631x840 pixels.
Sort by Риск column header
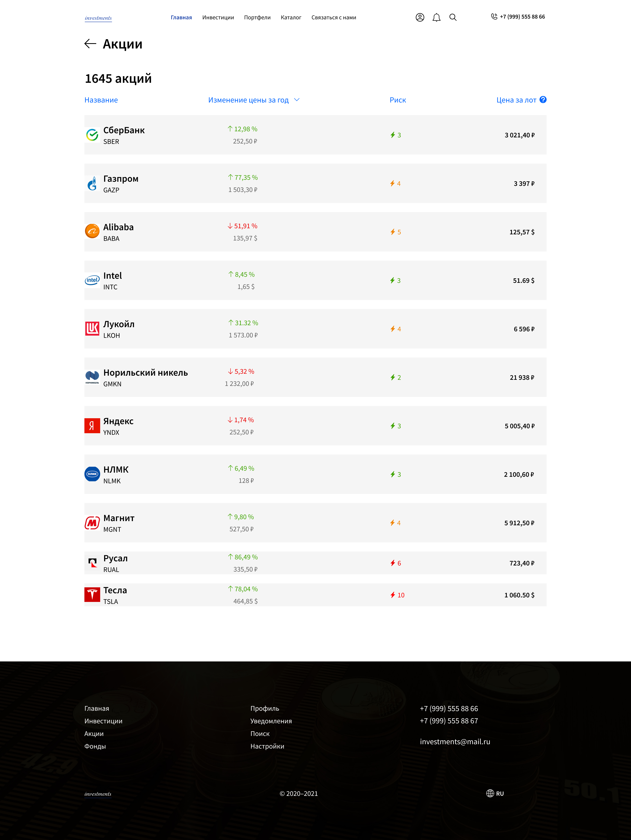(398, 100)
